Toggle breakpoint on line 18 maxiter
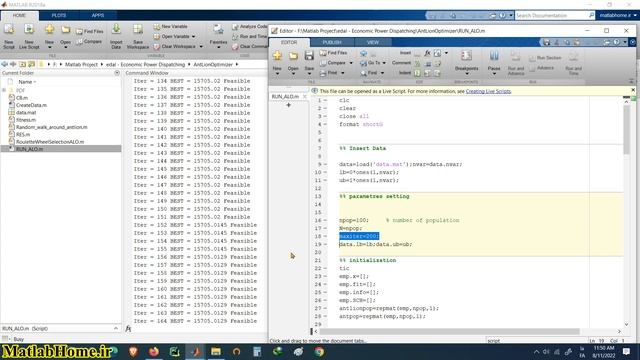This screenshot has height=360, width=640. [325, 236]
